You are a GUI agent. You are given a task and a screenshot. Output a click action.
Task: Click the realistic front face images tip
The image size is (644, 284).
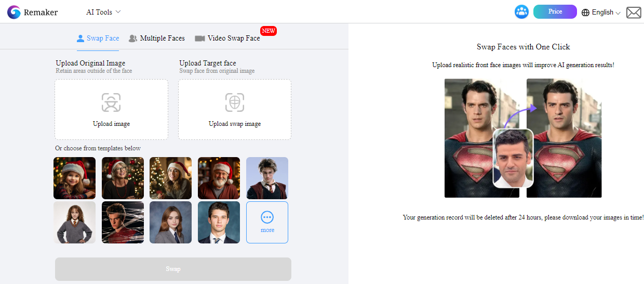click(524, 65)
